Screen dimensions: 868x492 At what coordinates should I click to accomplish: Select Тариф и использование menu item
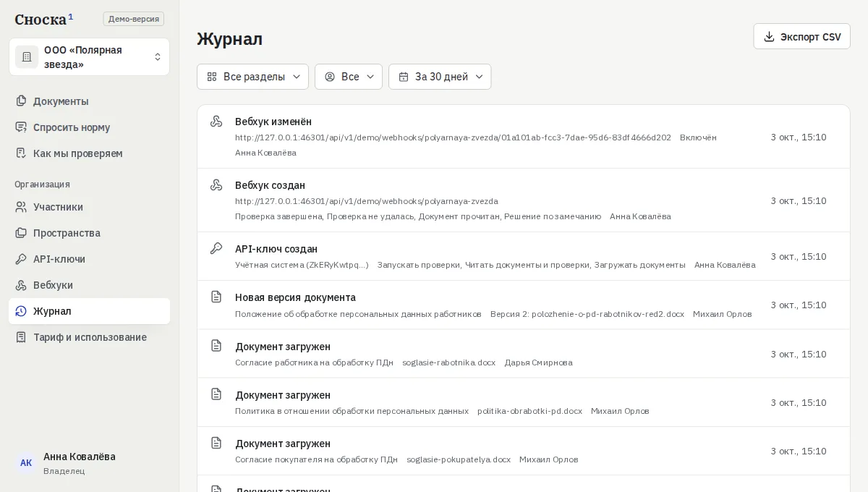(90, 337)
